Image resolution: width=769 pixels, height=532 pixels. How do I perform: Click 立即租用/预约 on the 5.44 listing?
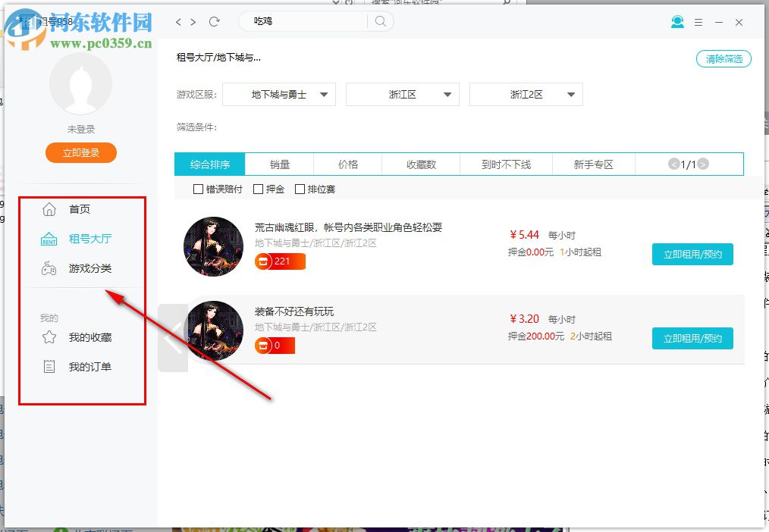[692, 255]
